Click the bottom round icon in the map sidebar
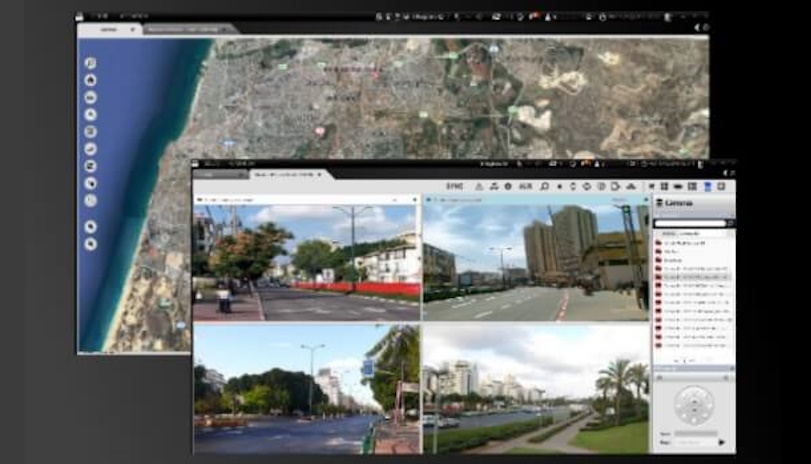Viewport: 811px width, 464px height. pyautogui.click(x=90, y=243)
